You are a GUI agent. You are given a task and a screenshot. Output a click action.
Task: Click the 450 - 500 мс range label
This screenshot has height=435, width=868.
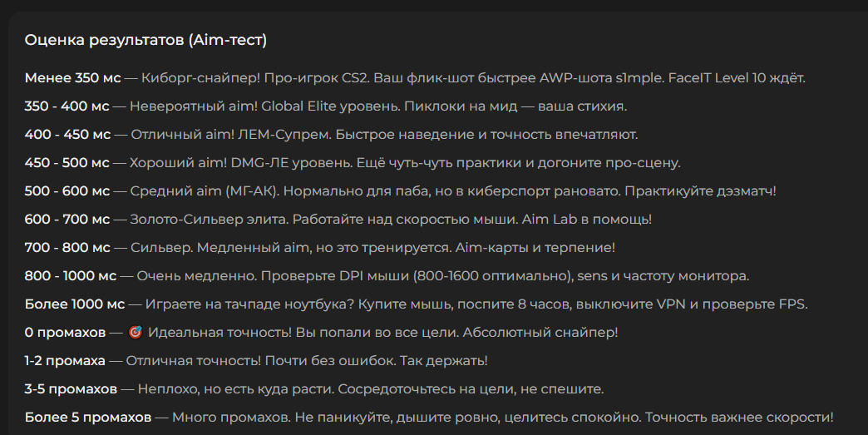[67, 163]
